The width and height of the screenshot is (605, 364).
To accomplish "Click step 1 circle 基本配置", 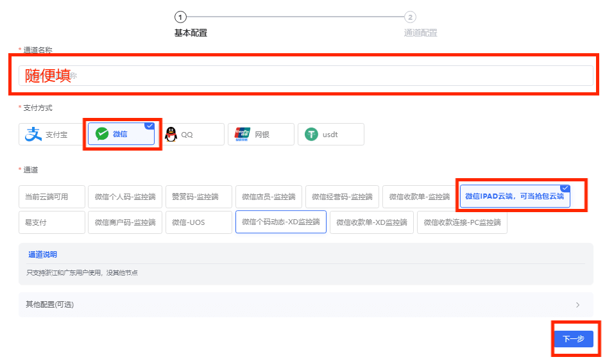I will pos(181,17).
